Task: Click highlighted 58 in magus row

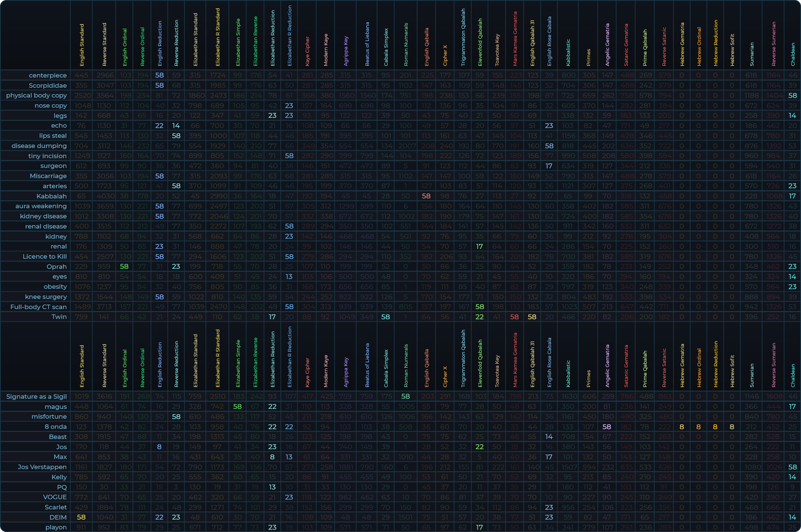Action: click(x=238, y=407)
